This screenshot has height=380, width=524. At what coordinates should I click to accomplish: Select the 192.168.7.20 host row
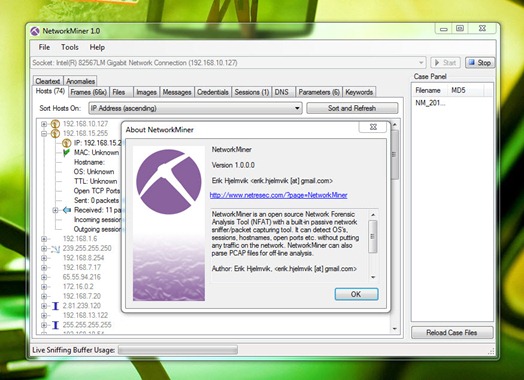[82, 296]
